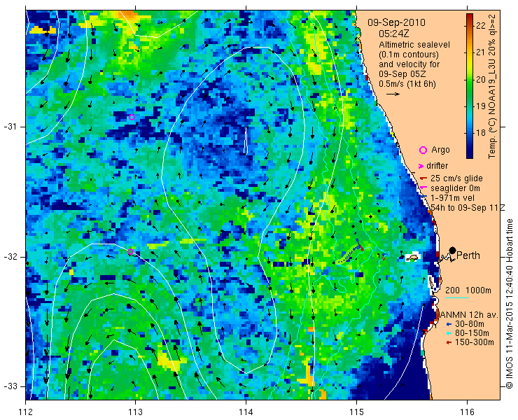This screenshot has height=420, width=518.
Task: Click the seaglider 0m legend marker
Action: (x=423, y=188)
